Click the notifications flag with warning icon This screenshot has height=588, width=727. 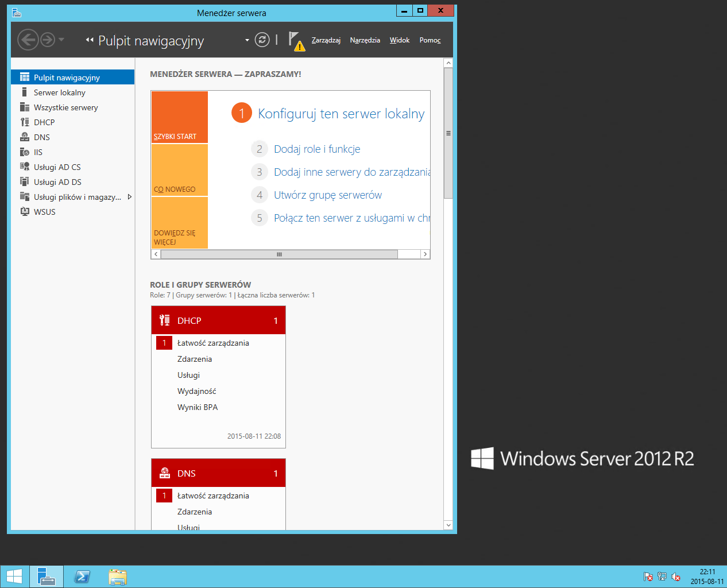296,40
